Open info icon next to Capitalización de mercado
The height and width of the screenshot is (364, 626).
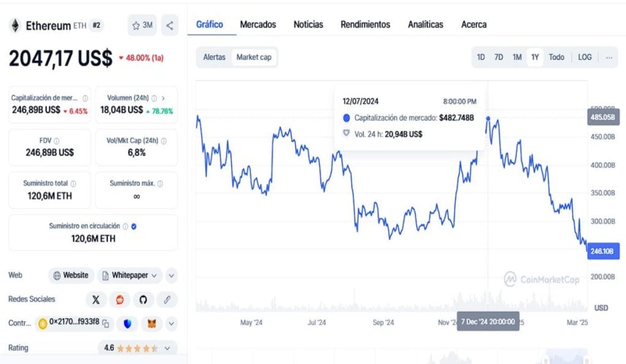(85, 98)
